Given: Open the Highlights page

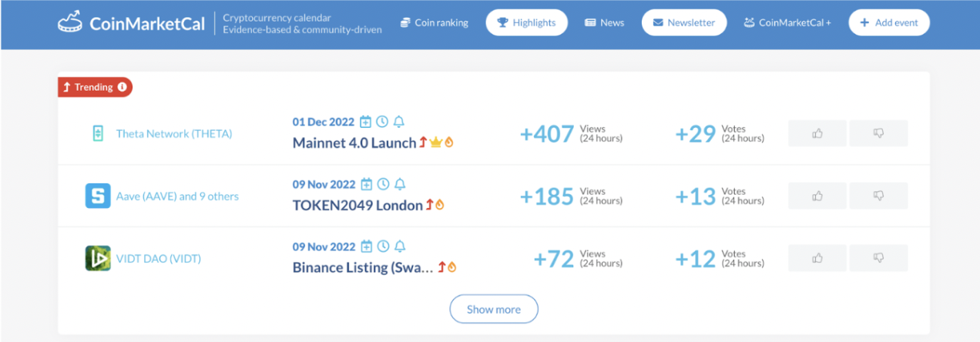Looking at the screenshot, I should (x=526, y=22).
